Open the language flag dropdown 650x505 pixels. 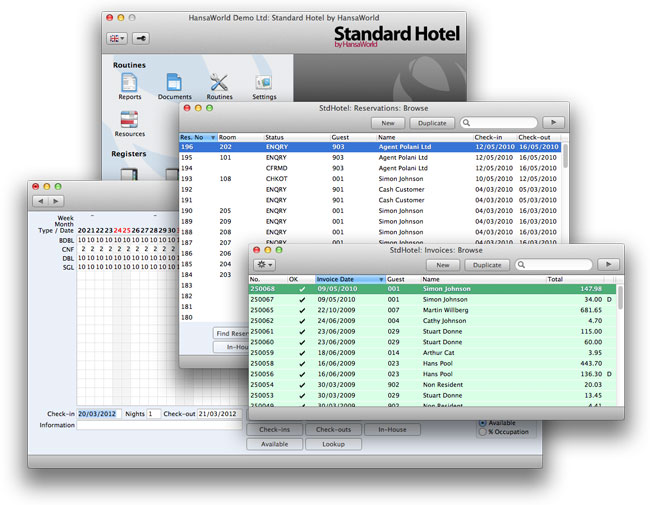click(x=116, y=39)
